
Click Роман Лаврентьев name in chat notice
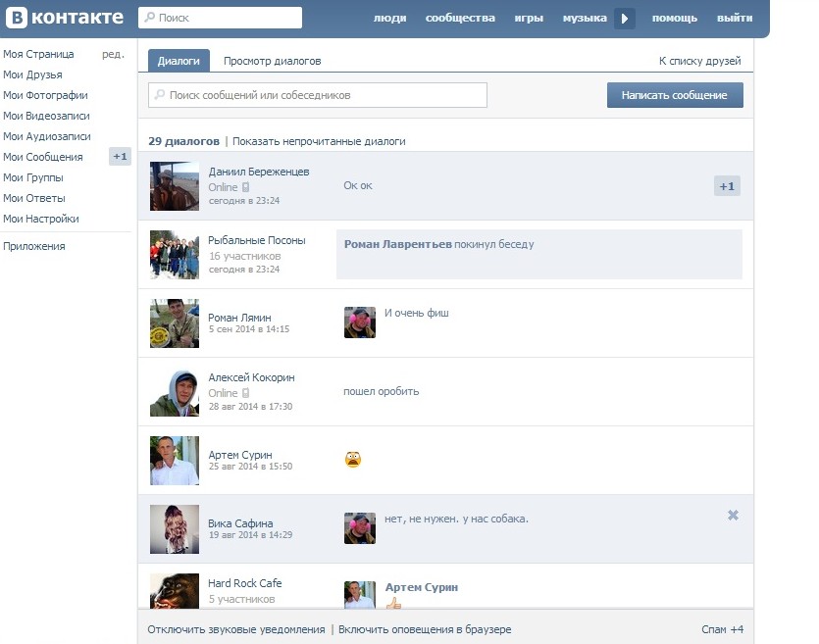(397, 244)
